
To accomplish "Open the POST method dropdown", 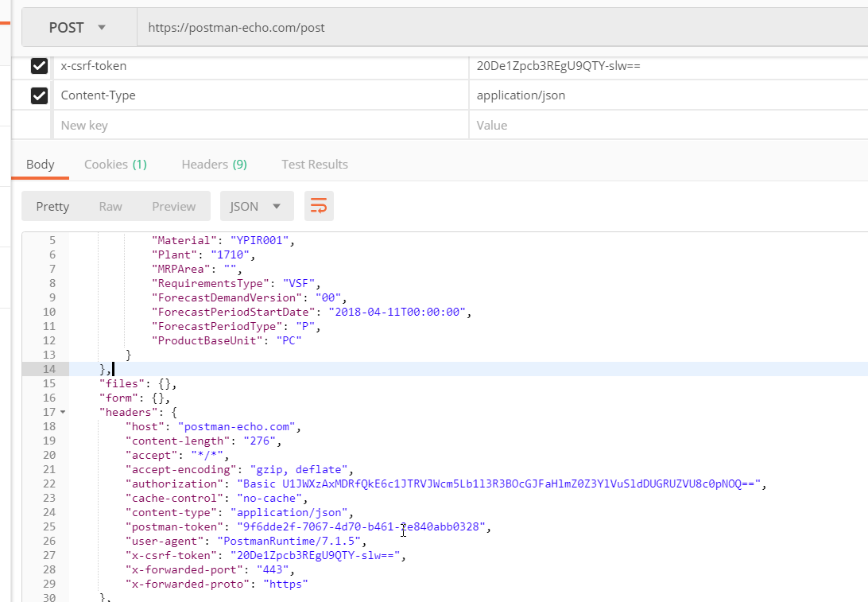I will (77, 26).
